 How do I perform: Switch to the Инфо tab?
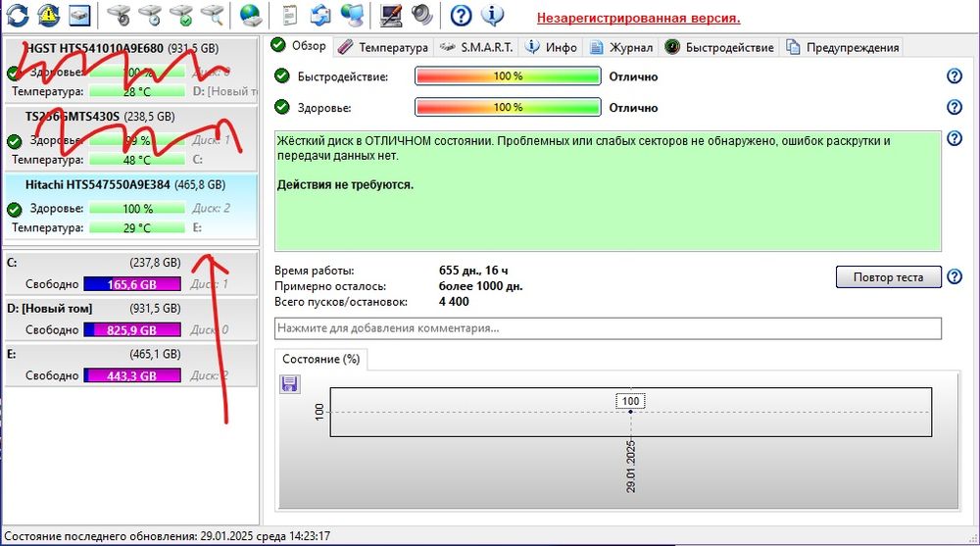(x=551, y=47)
